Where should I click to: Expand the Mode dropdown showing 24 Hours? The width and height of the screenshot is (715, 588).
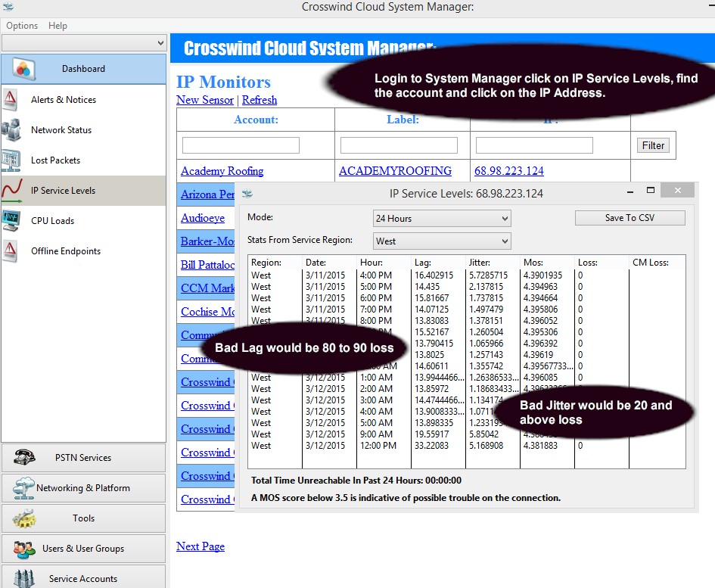[442, 219]
